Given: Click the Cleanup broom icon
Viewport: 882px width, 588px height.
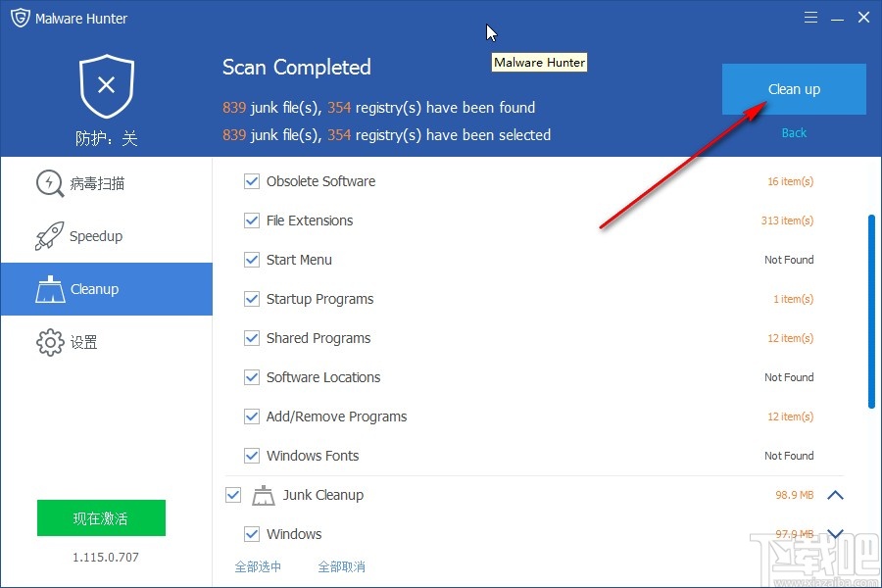Looking at the screenshot, I should (51, 289).
